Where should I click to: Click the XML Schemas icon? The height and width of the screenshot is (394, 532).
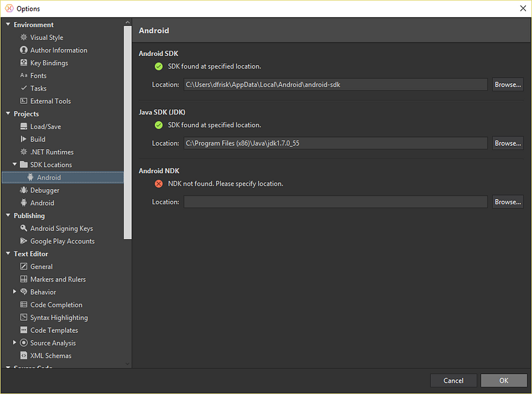pyautogui.click(x=24, y=355)
